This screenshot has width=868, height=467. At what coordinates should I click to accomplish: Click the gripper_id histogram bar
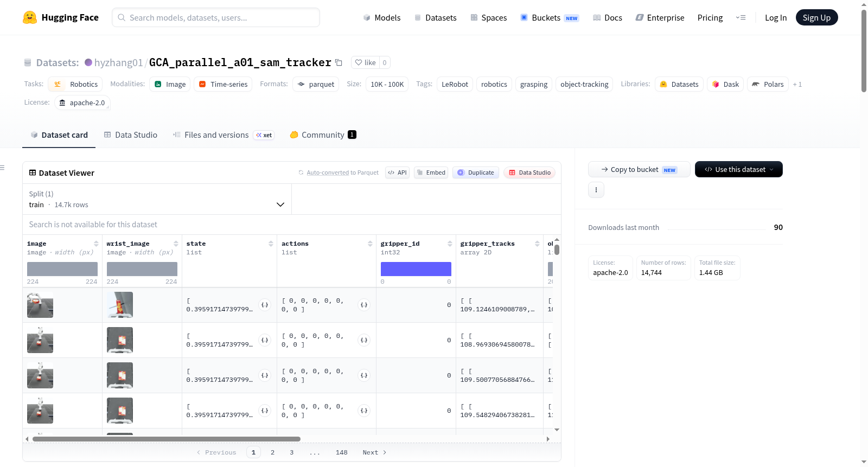click(416, 269)
